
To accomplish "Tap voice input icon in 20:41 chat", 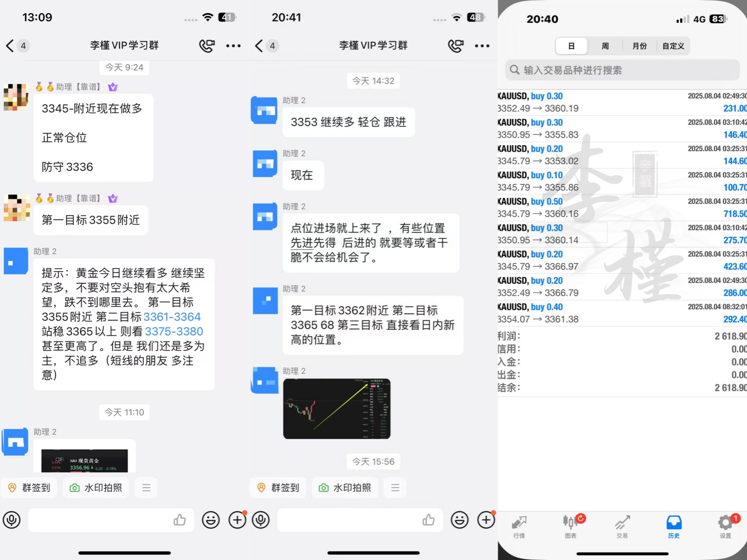I will pos(261,520).
